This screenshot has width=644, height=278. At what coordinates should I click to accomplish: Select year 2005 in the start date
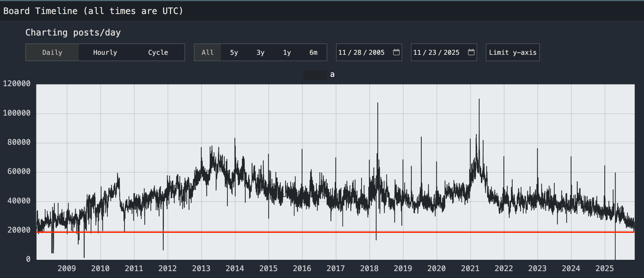coord(377,52)
